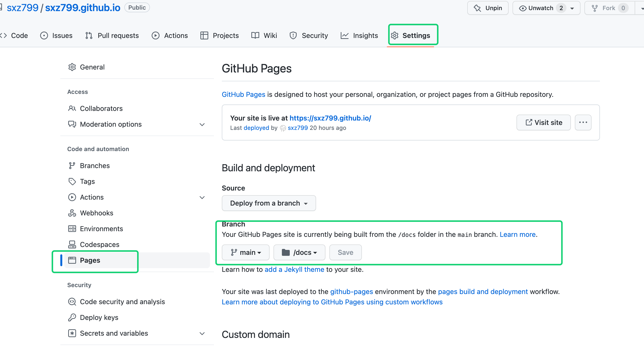Open Codespaces settings

pyautogui.click(x=137, y=244)
